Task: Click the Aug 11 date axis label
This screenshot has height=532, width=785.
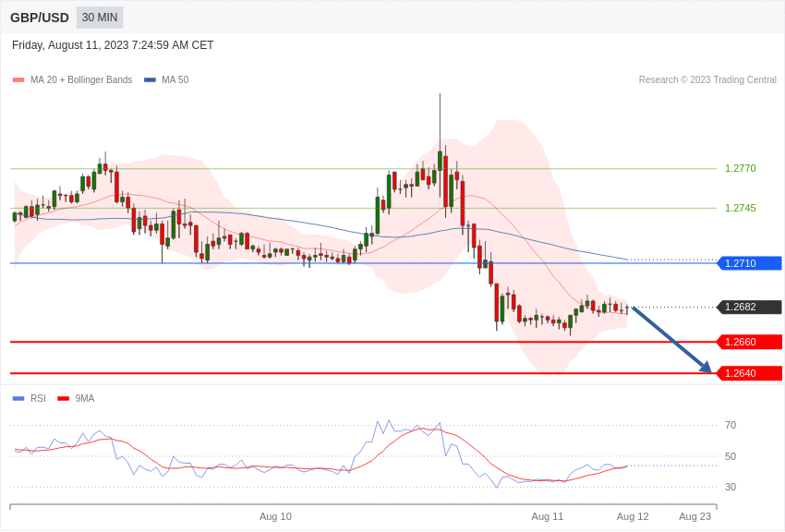Action: pyautogui.click(x=548, y=516)
